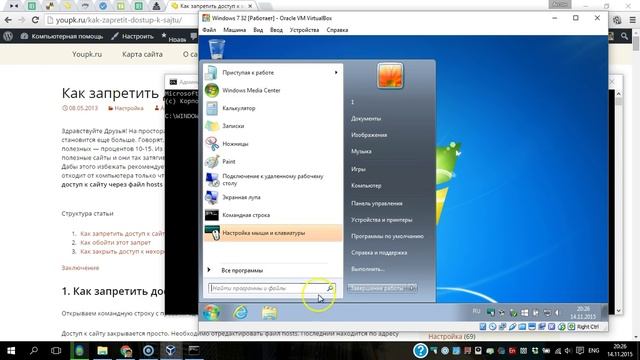Open the Recycle Bin on VM desktop
This screenshot has width=640, height=360.
[216, 49]
